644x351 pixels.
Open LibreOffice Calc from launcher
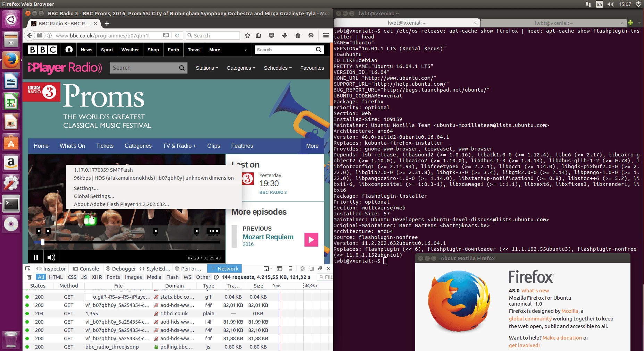tap(11, 102)
